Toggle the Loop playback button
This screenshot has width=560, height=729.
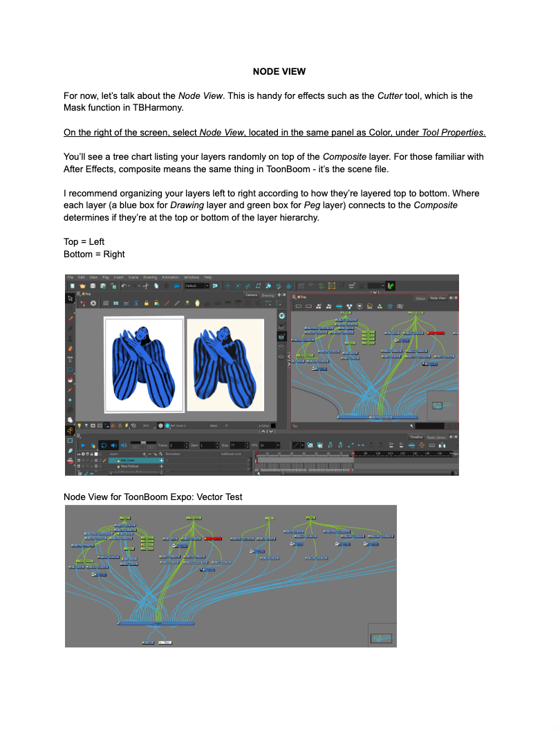104,445
